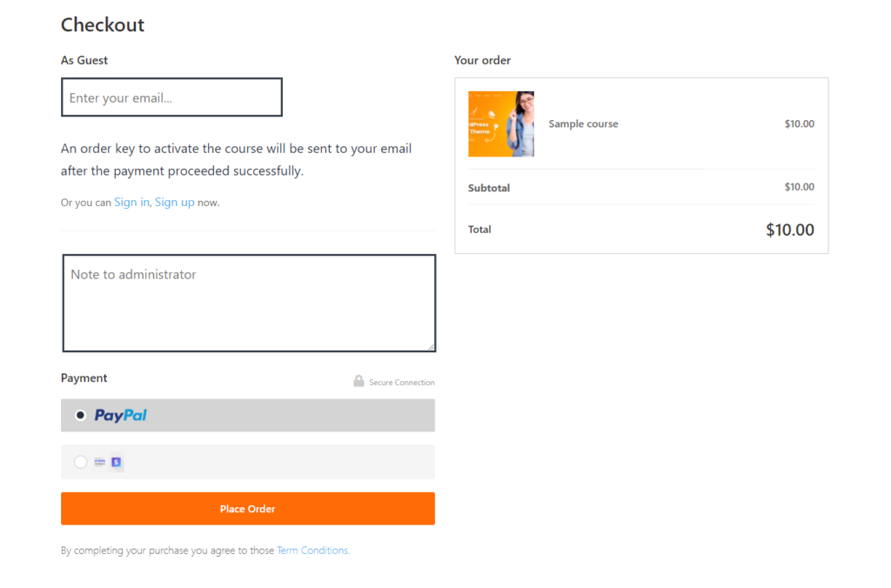Screen dimensions: 891x588
Task: Focus the guest email input field
Action: click(x=171, y=97)
